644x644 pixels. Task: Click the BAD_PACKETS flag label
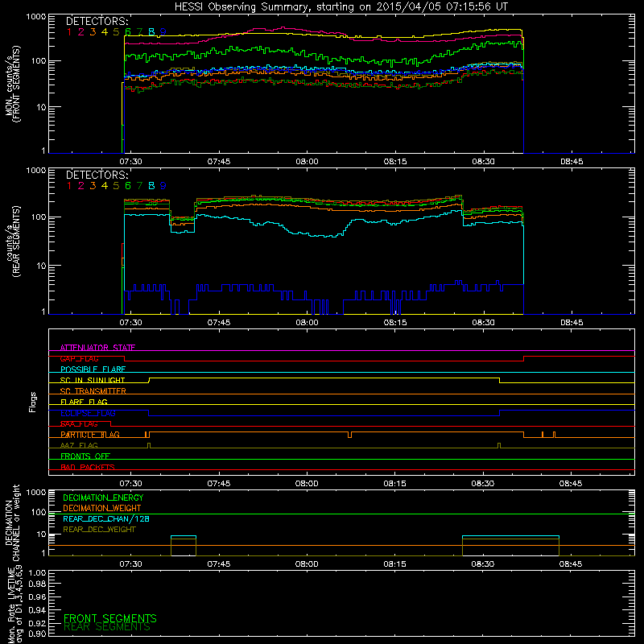[88, 468]
